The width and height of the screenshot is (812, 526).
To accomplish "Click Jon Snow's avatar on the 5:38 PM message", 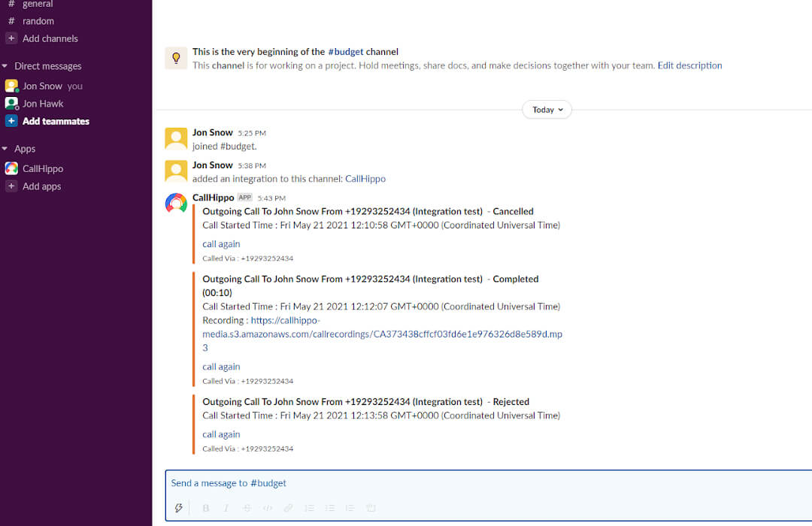I will click(x=176, y=171).
